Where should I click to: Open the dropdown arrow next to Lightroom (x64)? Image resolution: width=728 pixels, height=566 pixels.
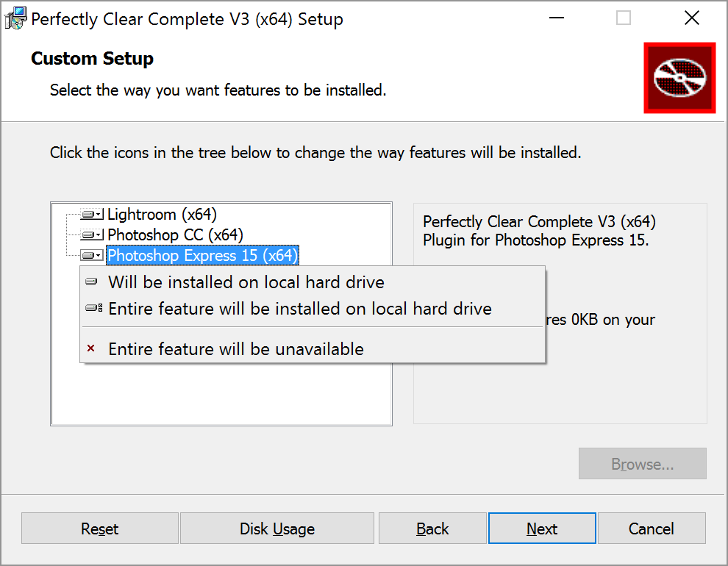tap(97, 214)
